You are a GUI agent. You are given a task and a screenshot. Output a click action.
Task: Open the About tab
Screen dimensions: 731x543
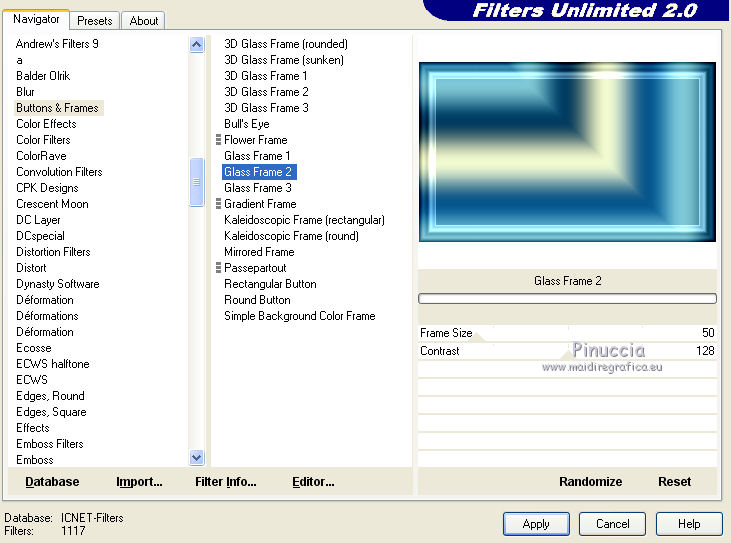click(x=144, y=21)
